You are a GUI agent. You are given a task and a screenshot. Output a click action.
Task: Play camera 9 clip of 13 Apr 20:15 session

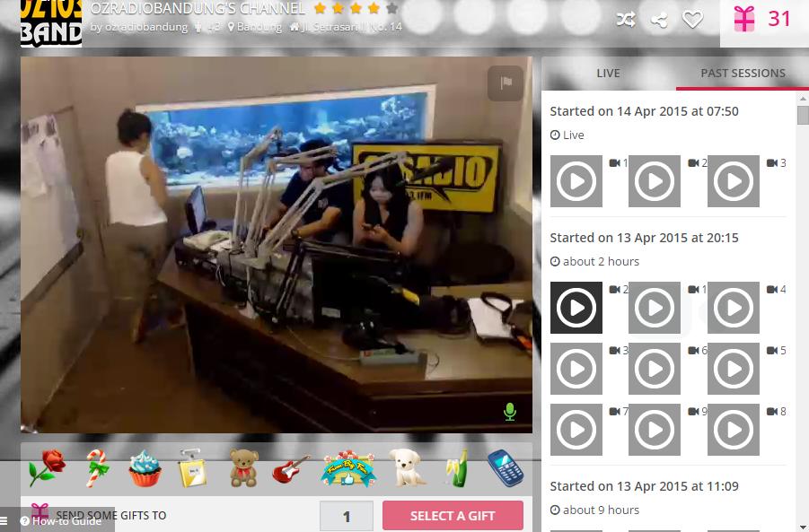tap(655, 430)
